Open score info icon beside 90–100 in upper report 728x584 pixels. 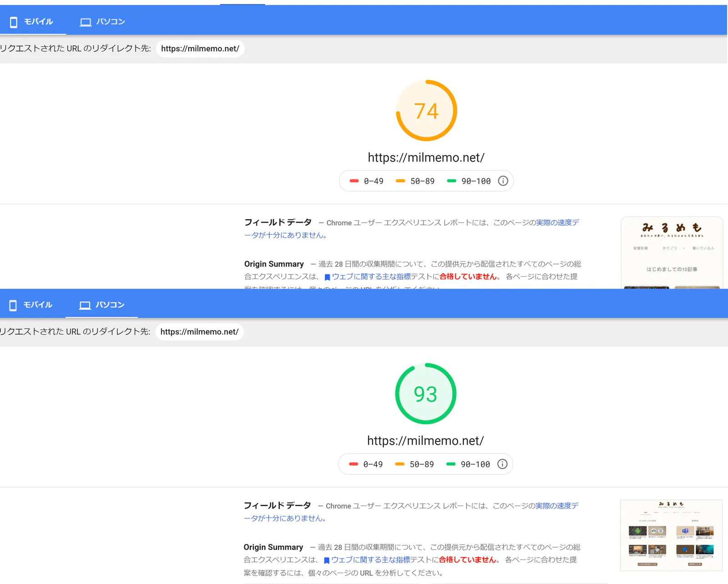[503, 181]
